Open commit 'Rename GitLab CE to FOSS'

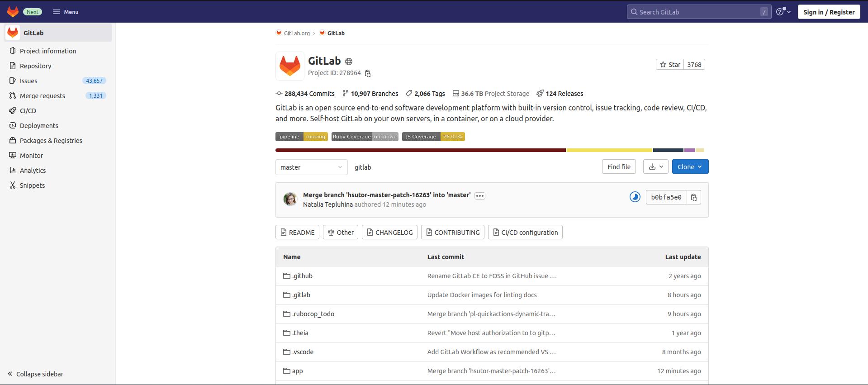pos(492,276)
